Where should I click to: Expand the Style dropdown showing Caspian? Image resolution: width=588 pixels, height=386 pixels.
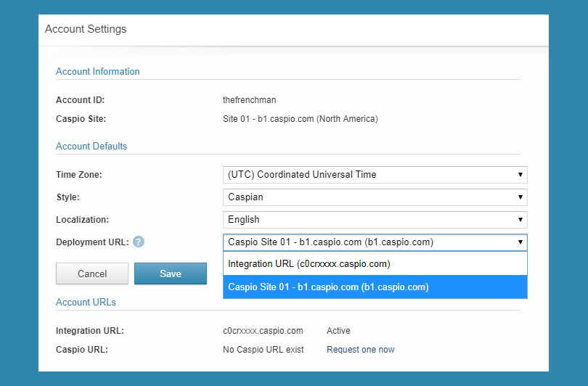coord(375,197)
